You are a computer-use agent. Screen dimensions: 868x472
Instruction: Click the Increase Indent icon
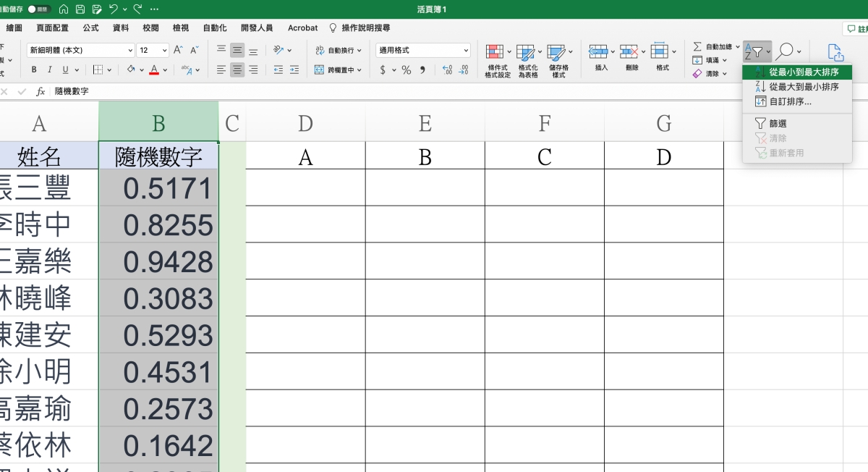pos(294,69)
